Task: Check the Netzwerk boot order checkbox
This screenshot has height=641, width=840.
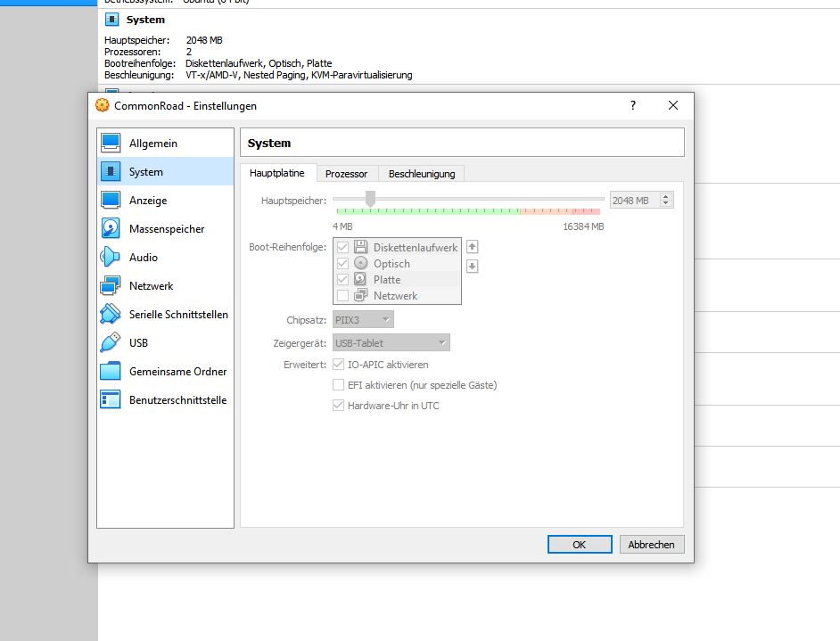Action: (342, 296)
